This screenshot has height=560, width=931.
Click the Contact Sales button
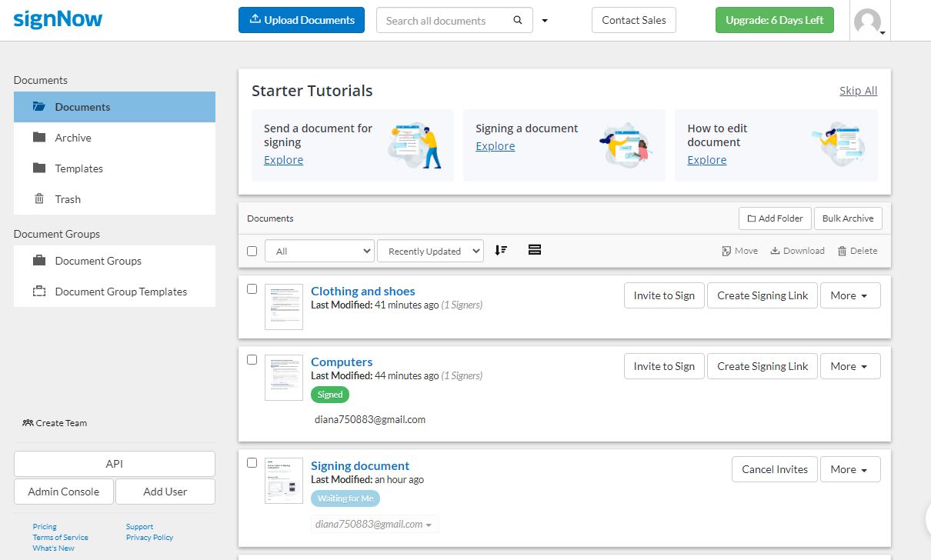[x=634, y=20]
